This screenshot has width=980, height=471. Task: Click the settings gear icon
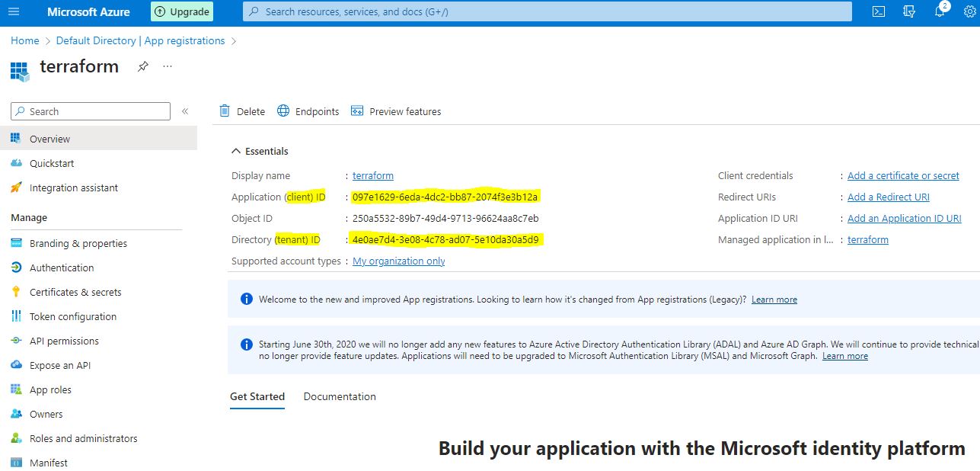coord(969,11)
